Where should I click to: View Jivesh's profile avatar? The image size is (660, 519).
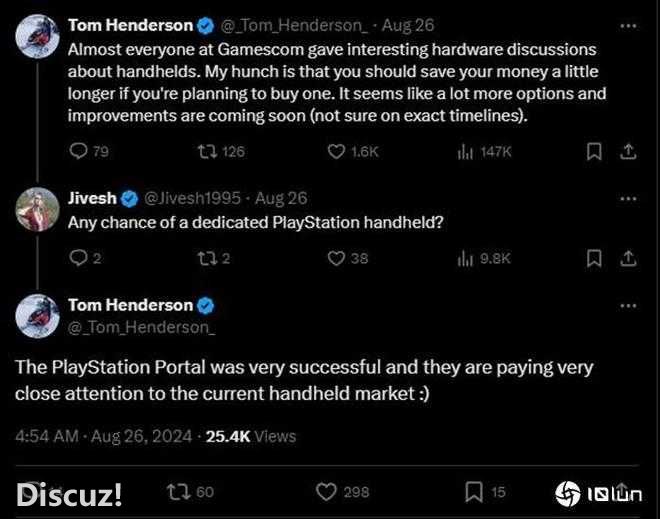tap(37, 209)
